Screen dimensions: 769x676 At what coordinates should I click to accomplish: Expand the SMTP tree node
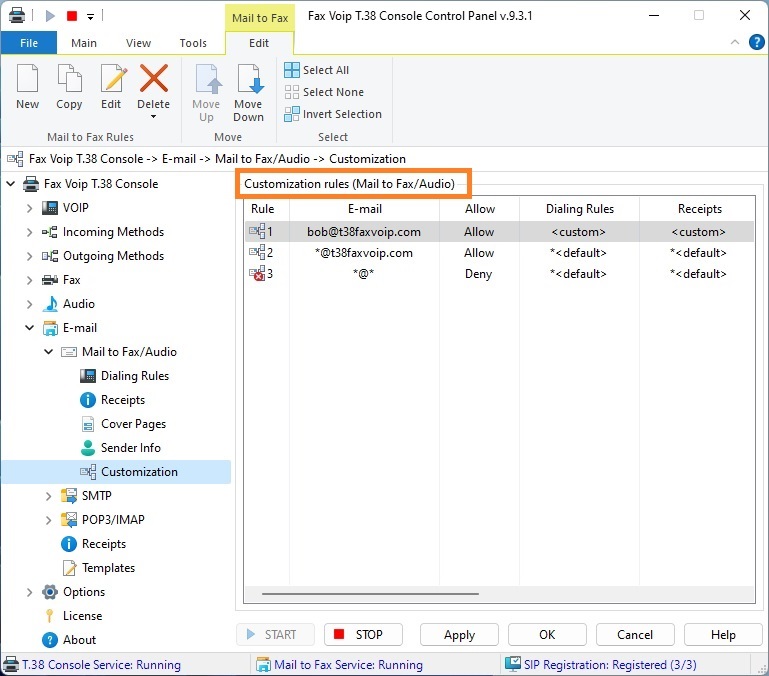click(x=49, y=496)
